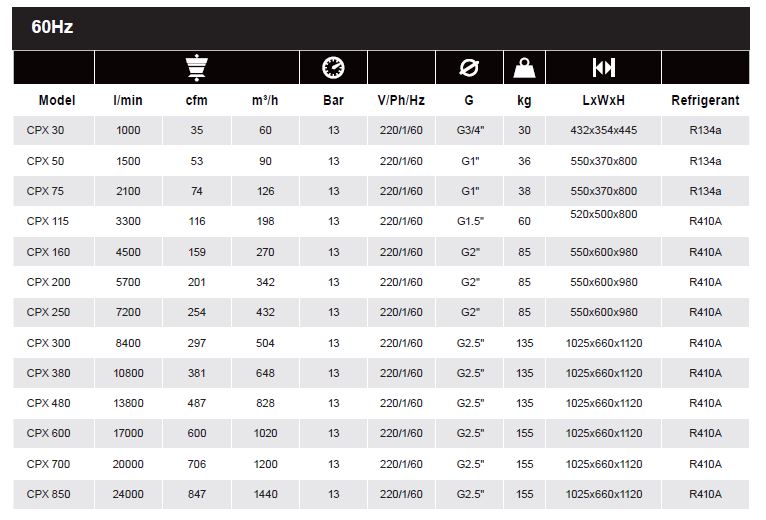The width and height of the screenshot is (766, 520).
Task: Click the LxWxH column header
Action: (603, 100)
